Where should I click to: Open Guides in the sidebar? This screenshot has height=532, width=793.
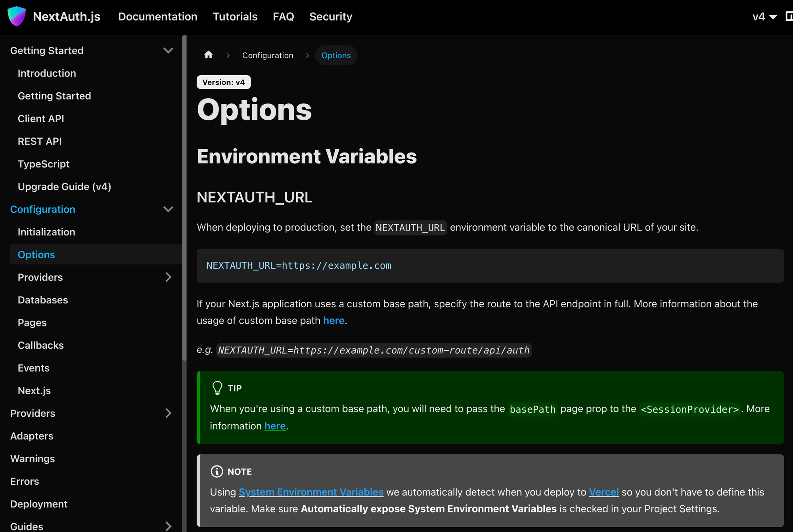click(27, 526)
